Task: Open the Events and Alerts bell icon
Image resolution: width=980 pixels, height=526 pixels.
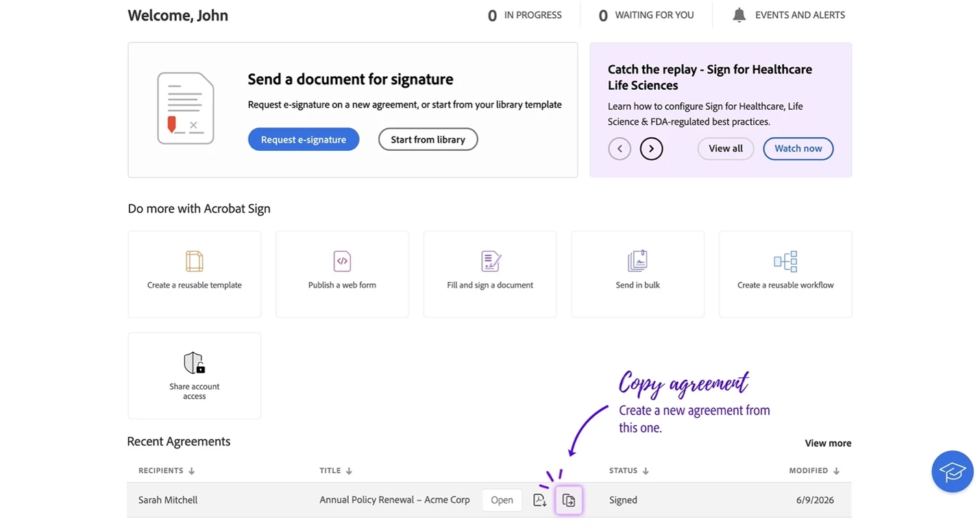Action: pos(739,15)
